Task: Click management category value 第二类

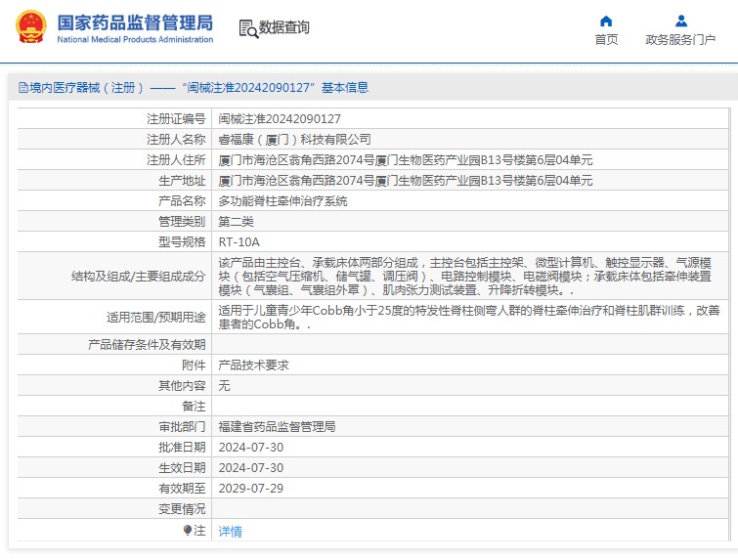Action: [237, 222]
